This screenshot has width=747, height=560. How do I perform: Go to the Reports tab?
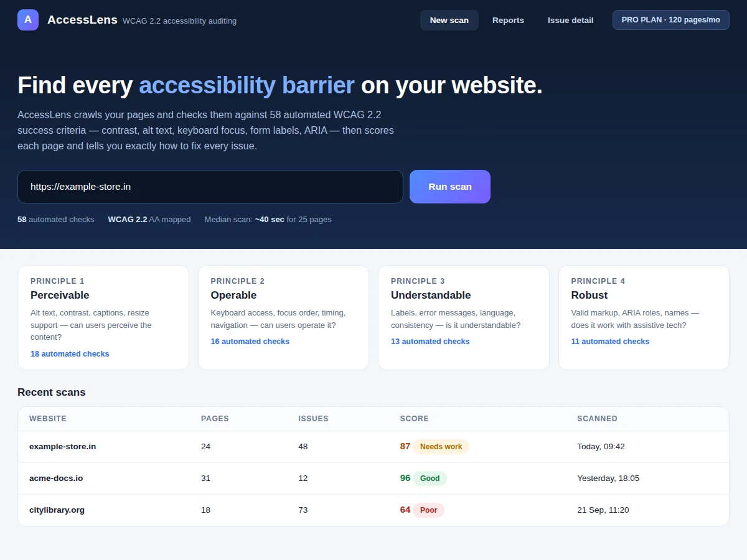point(508,20)
